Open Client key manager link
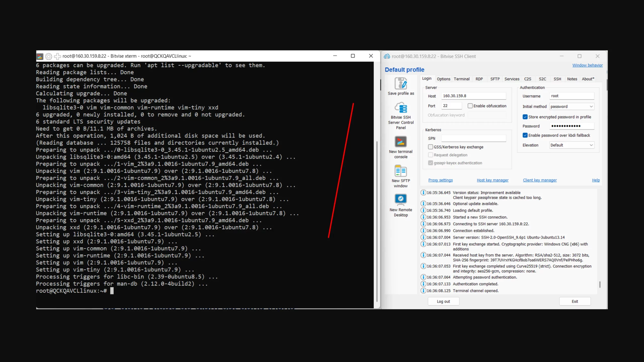This screenshot has width=644, height=362. [x=540, y=180]
